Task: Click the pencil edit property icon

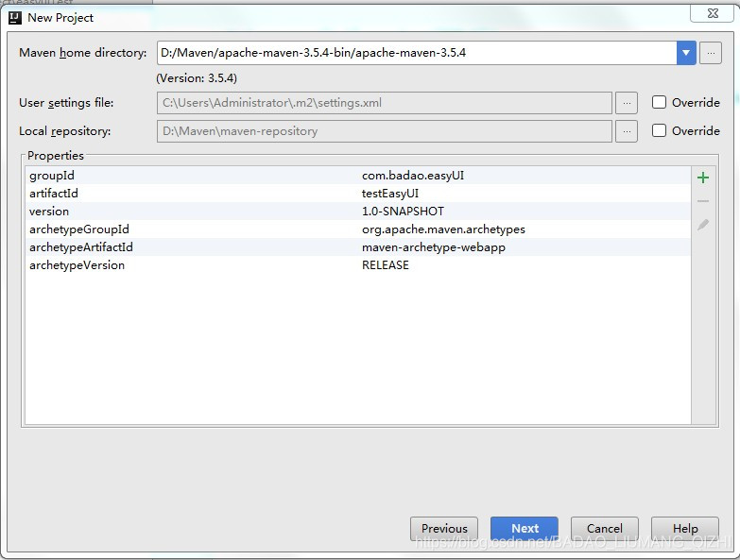Action: pyautogui.click(x=703, y=225)
